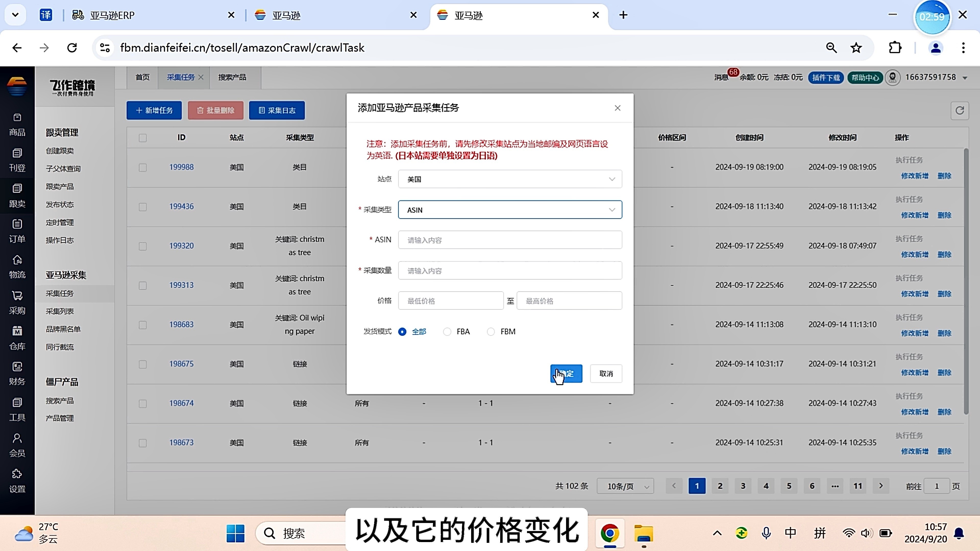Image resolution: width=980 pixels, height=551 pixels.
Task: Expand more pages ellipsis in pagination
Action: point(835,486)
